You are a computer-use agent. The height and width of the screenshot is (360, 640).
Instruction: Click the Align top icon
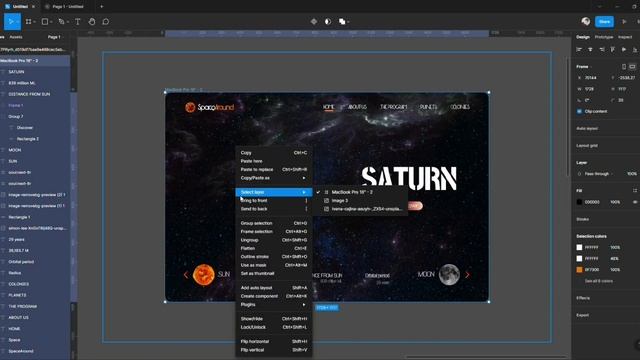click(x=613, y=49)
